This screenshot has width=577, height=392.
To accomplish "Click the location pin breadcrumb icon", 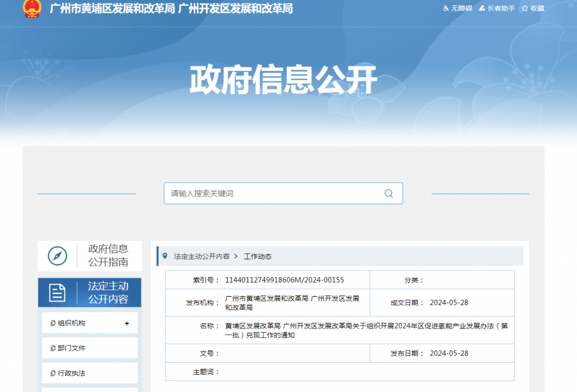I will click(165, 256).
